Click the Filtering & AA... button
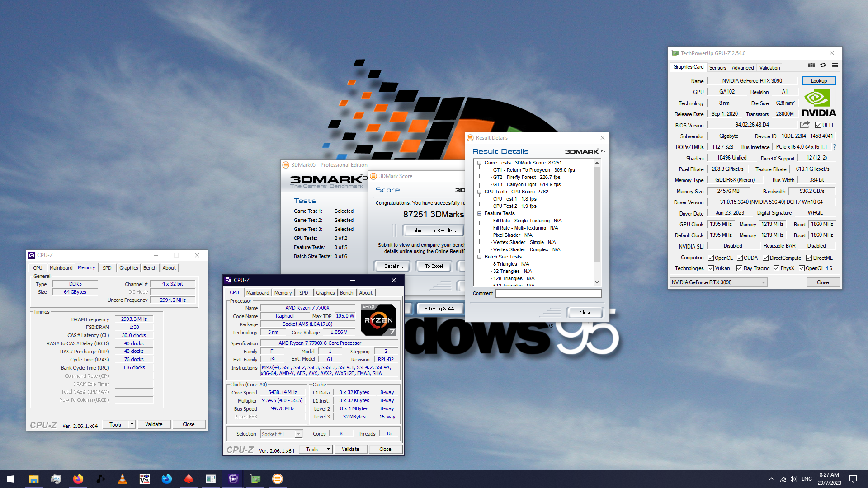The height and width of the screenshot is (488, 868). pos(441,309)
